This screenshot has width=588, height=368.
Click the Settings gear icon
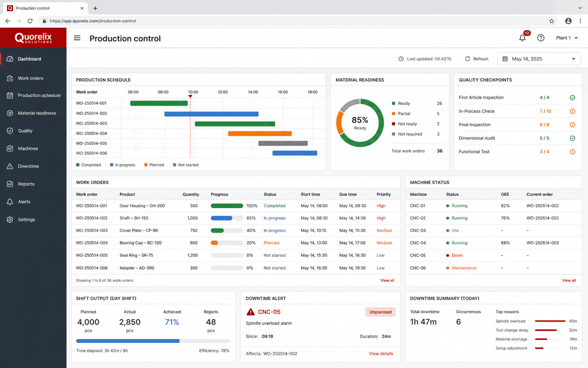click(x=10, y=220)
